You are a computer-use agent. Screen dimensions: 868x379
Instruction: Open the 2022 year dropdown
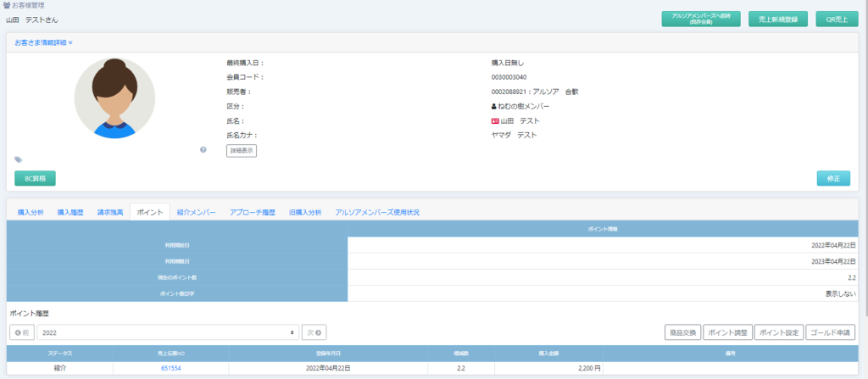pyautogui.click(x=167, y=332)
